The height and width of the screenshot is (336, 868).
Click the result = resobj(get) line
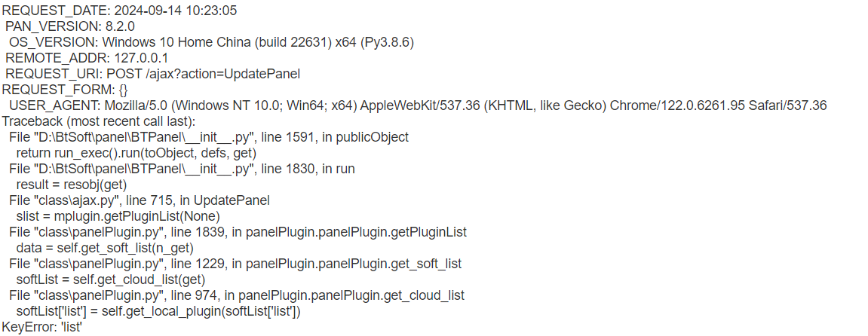coord(72,185)
